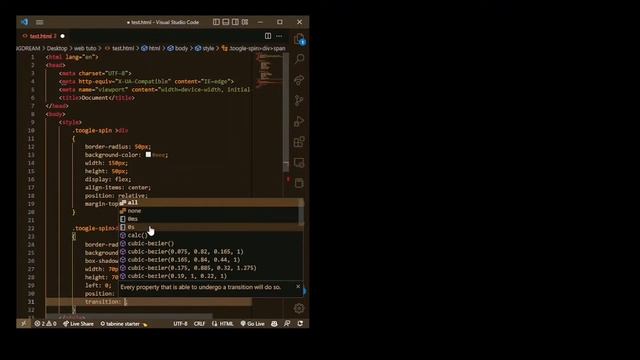The height and width of the screenshot is (360, 640).
Task: Click the body breadcrumb
Action: coord(178,48)
